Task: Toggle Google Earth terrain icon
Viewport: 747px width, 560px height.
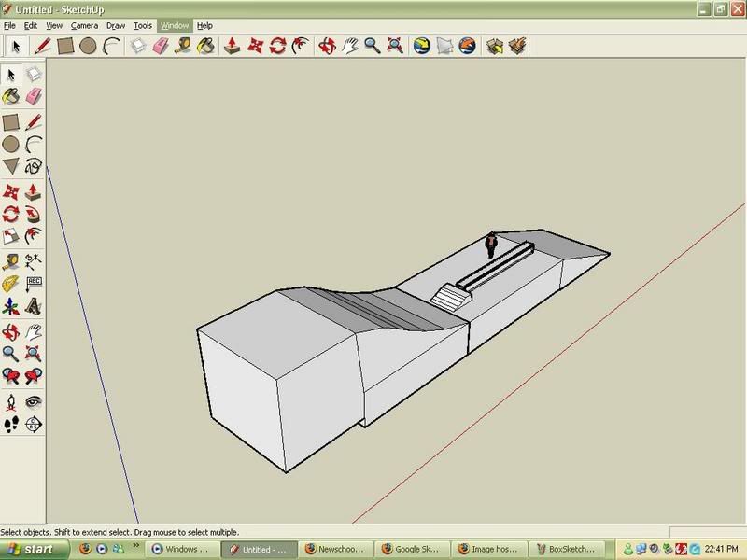Action: [444, 45]
